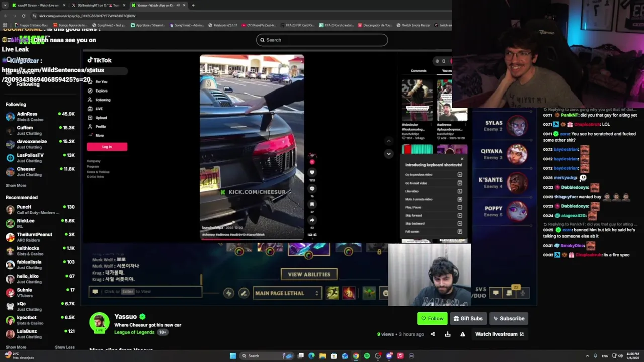Open League of Legends category link
644x362 pixels.
[134, 332]
